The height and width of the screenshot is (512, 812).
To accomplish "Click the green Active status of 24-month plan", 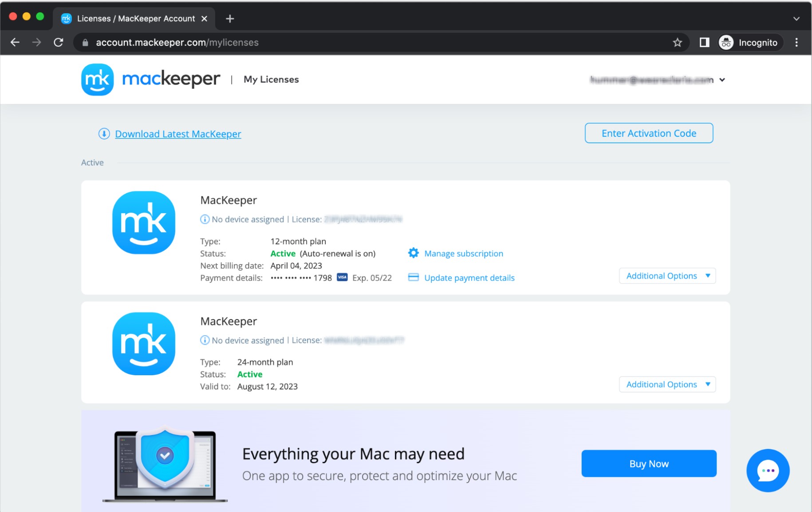I will [x=250, y=374].
